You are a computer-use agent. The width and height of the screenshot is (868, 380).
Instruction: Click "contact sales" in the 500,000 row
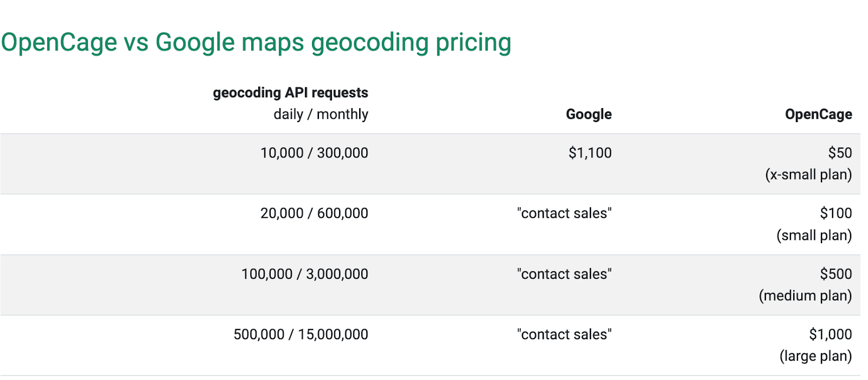click(x=564, y=334)
